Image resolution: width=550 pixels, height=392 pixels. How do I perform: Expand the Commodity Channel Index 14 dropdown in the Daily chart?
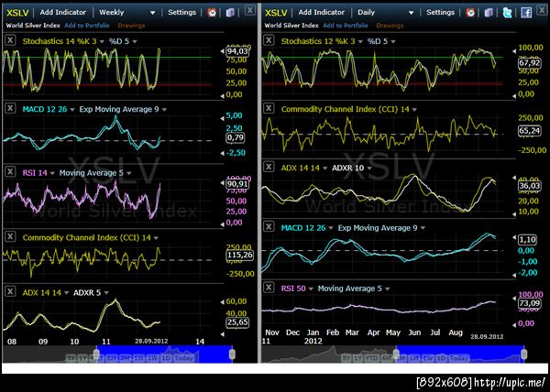(414, 110)
